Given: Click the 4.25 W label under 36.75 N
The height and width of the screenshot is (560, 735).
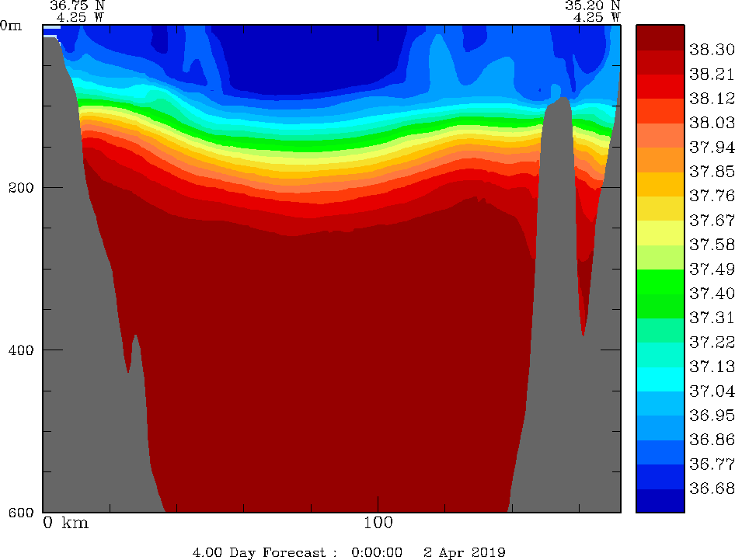Looking at the screenshot, I should pyautogui.click(x=80, y=17).
